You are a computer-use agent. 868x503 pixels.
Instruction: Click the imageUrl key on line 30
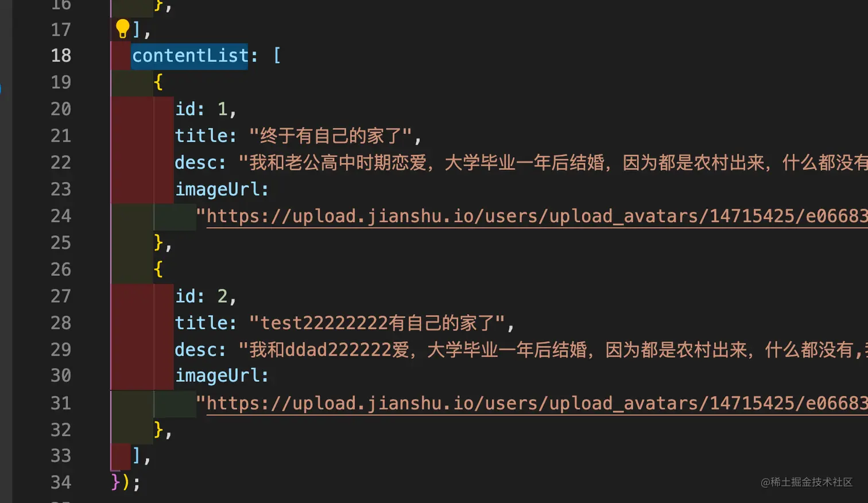click(x=222, y=376)
